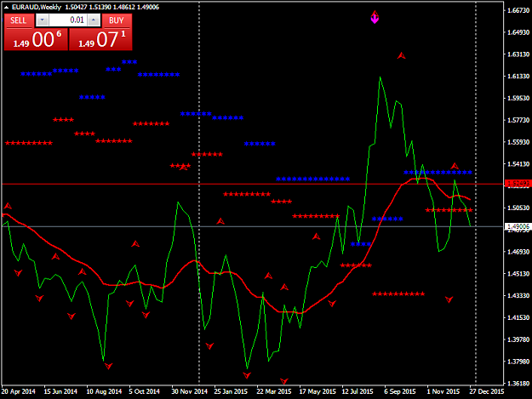Click the 6 Sep 2015 date label
532x399 pixels.
click(x=400, y=391)
